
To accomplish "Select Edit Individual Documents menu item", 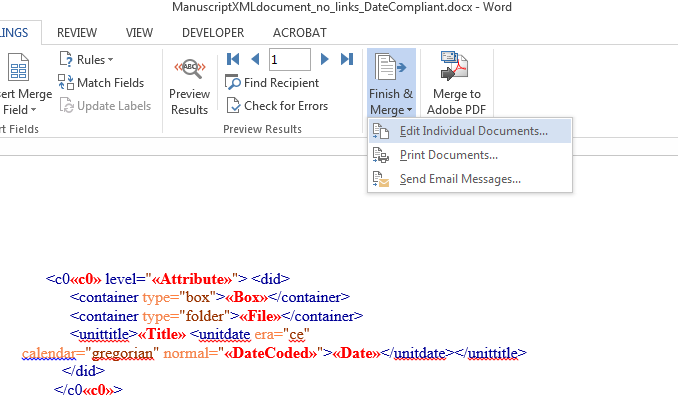I will (473, 131).
